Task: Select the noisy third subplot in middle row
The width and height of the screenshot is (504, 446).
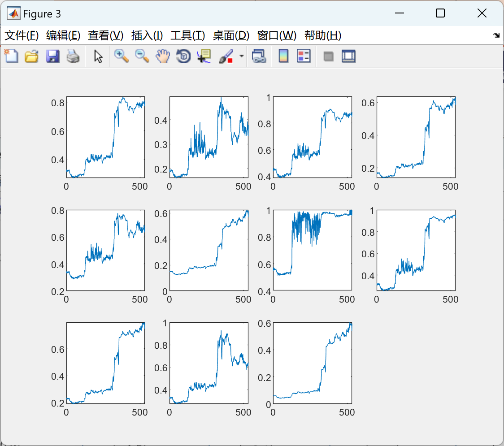Action: [x=313, y=250]
